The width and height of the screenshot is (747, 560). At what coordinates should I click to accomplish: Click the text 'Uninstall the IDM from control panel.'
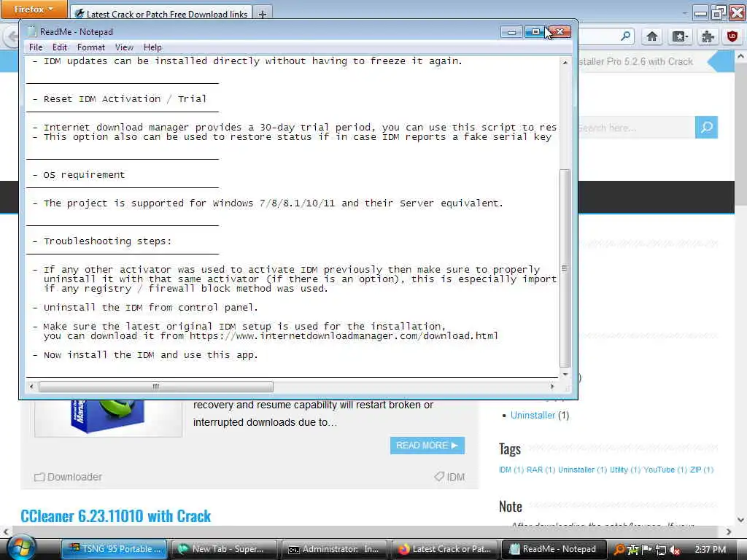[x=150, y=308]
